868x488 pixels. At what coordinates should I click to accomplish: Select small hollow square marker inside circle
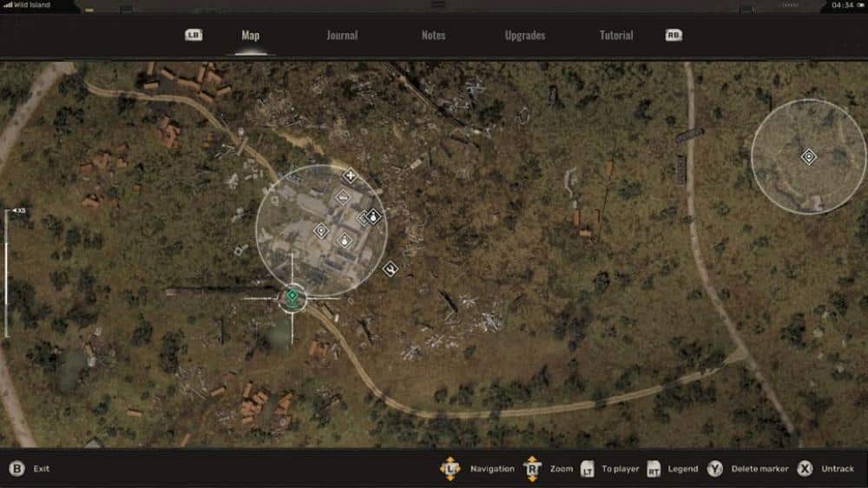tap(275, 201)
